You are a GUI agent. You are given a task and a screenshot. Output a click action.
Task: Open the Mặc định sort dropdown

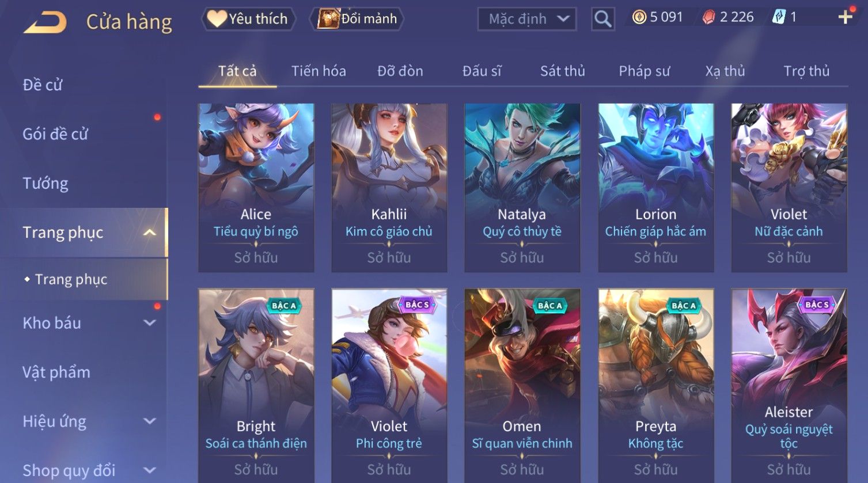pos(527,19)
